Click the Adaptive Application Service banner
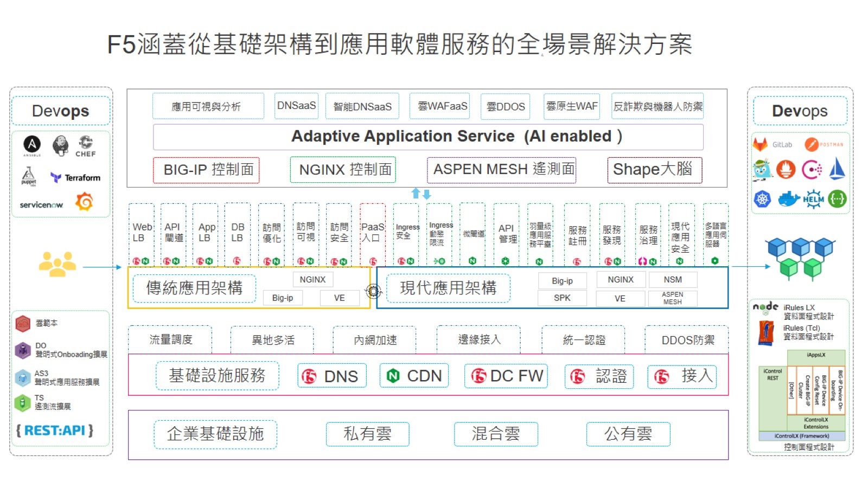 tap(428, 137)
